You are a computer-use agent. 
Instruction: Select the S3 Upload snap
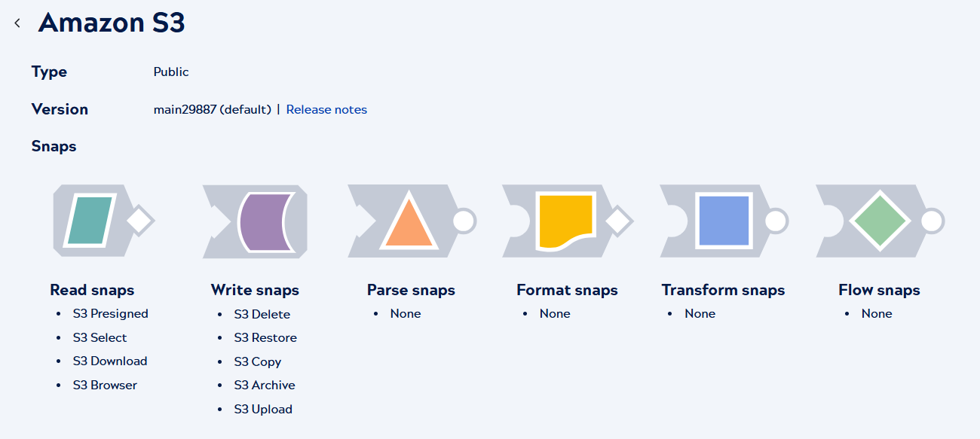click(x=263, y=410)
